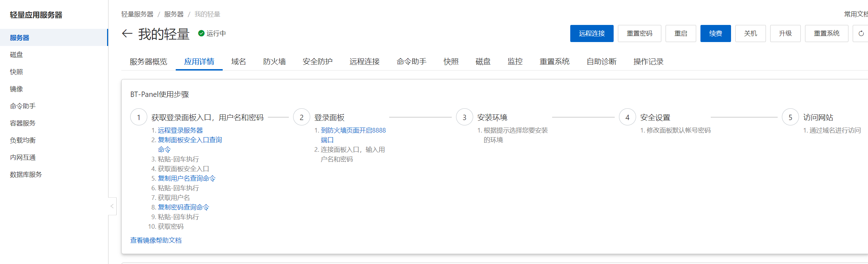The height and width of the screenshot is (264, 868).
Task: Open the 操作记录 tab
Action: pyautogui.click(x=648, y=62)
